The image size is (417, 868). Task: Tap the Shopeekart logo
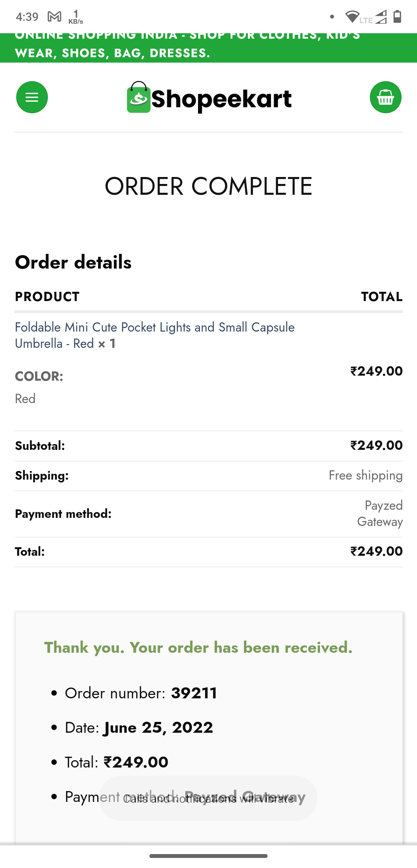point(209,98)
